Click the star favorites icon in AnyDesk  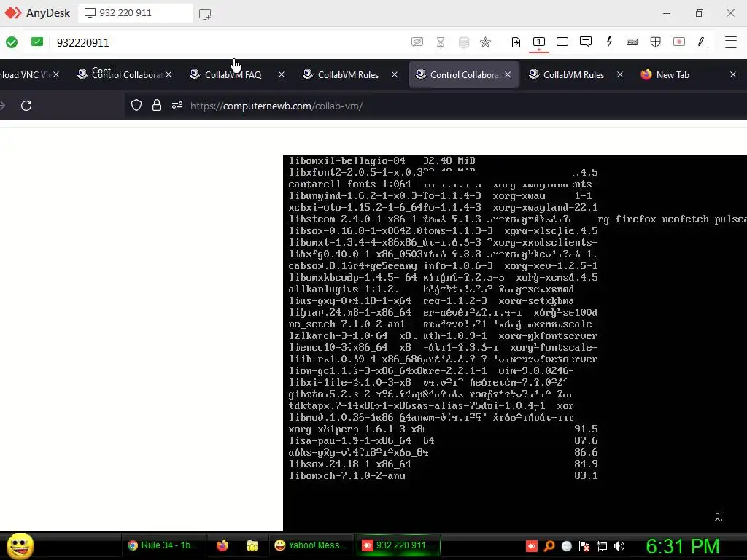[x=485, y=42]
